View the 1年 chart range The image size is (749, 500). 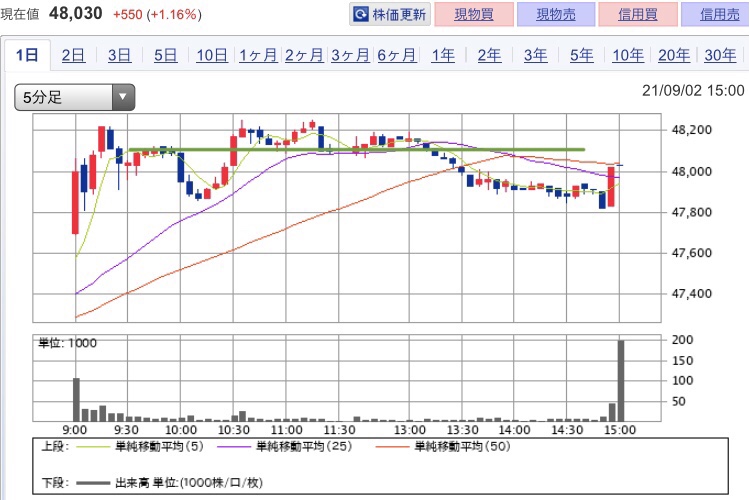coord(443,55)
